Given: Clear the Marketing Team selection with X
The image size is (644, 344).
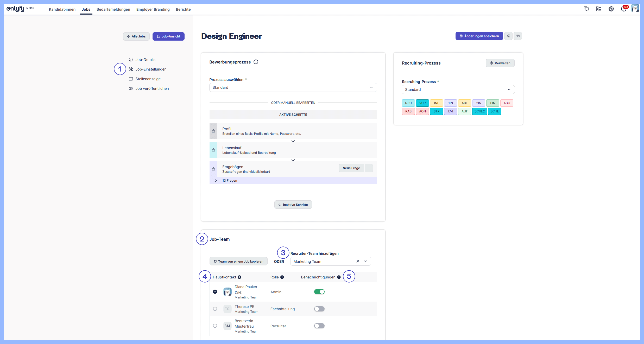Looking at the screenshot, I should coord(358,261).
